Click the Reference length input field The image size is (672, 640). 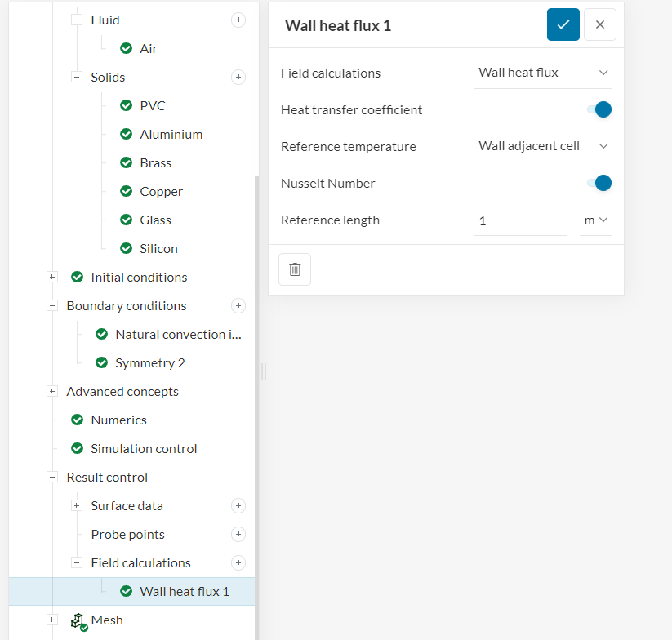tap(520, 220)
